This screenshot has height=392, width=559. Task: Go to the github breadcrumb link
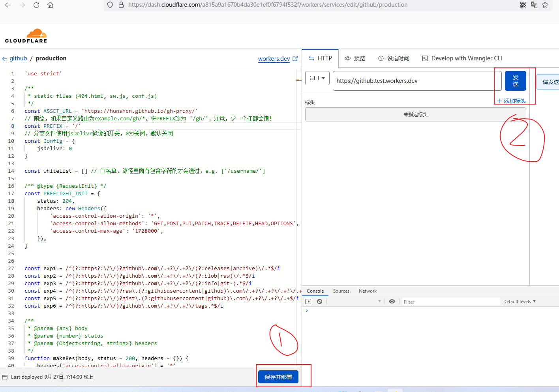click(18, 58)
